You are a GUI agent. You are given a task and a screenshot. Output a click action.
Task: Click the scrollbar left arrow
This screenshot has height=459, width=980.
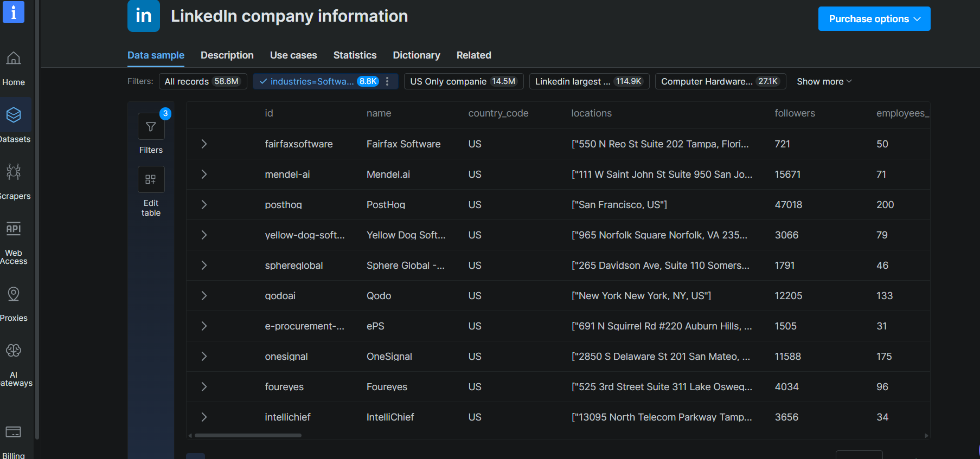pos(190,435)
